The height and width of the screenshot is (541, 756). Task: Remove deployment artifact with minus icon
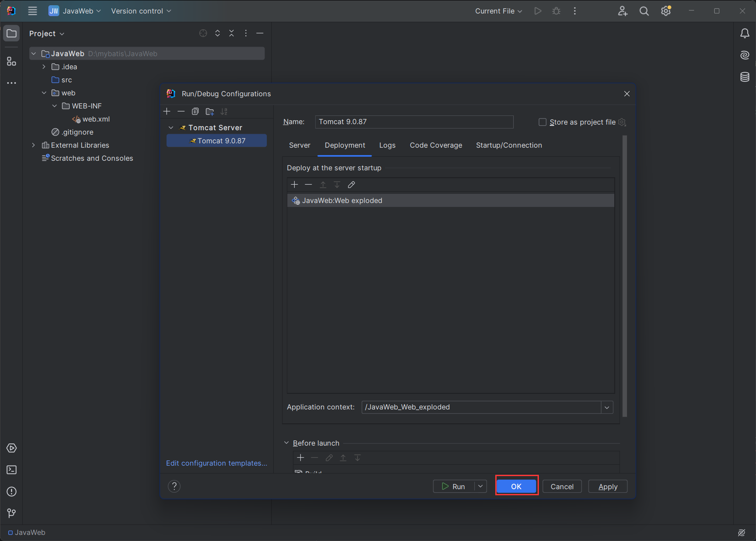[309, 185]
